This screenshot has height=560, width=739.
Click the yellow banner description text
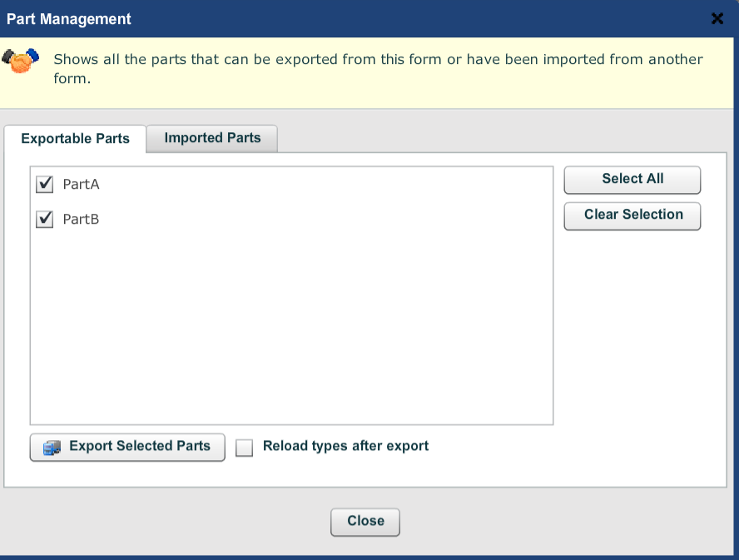coord(378,69)
